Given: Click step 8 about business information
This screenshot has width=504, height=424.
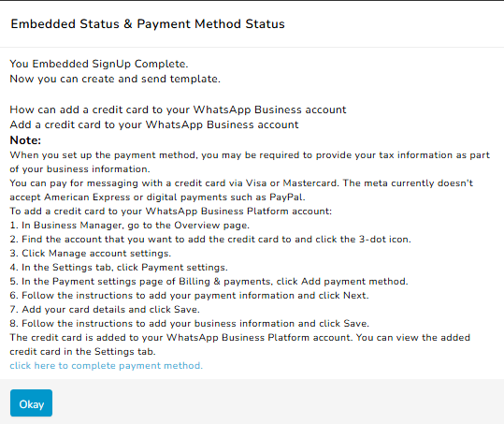Looking at the screenshot, I should coord(189,323).
